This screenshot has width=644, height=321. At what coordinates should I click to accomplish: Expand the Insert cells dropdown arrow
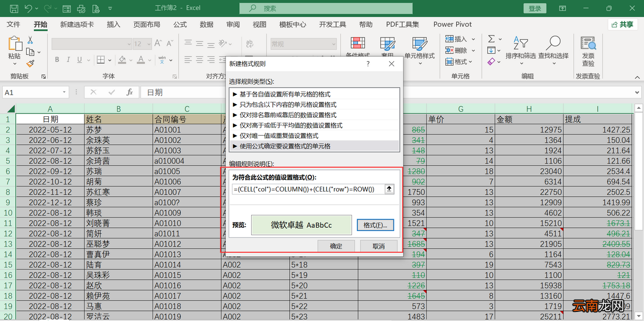coord(473,39)
